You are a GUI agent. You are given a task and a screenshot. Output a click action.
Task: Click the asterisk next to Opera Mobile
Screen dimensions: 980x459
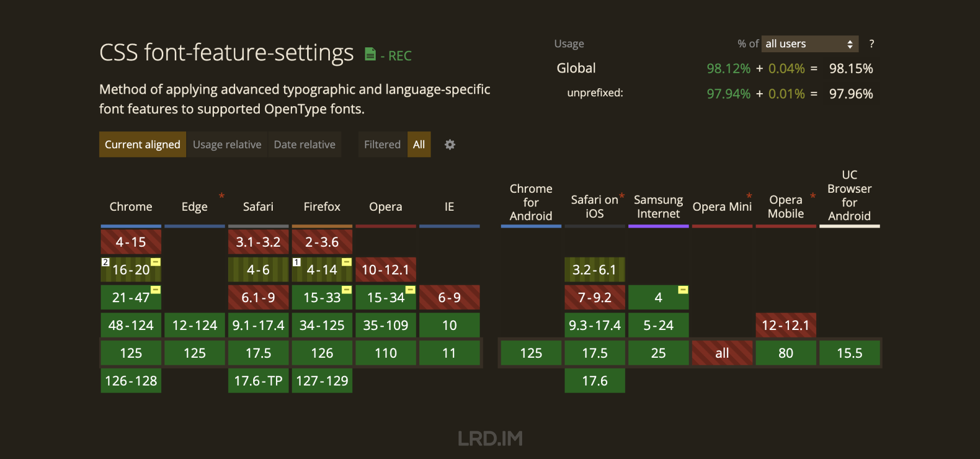[813, 196]
